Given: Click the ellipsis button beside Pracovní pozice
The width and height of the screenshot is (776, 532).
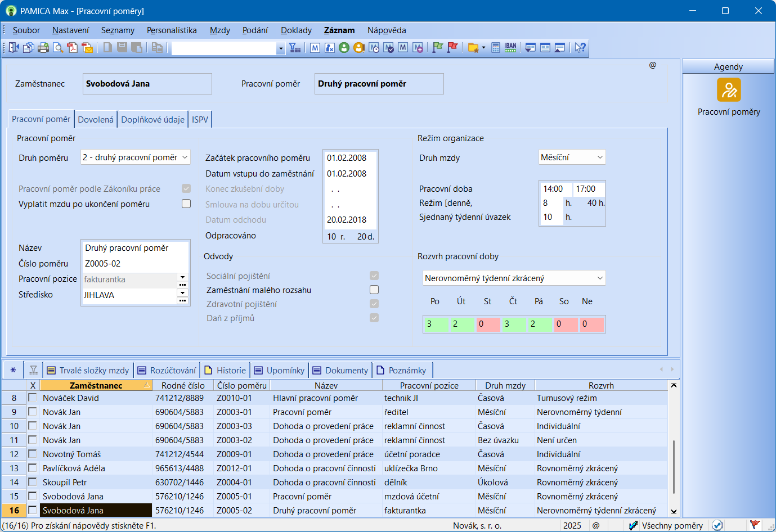Looking at the screenshot, I should [182, 284].
